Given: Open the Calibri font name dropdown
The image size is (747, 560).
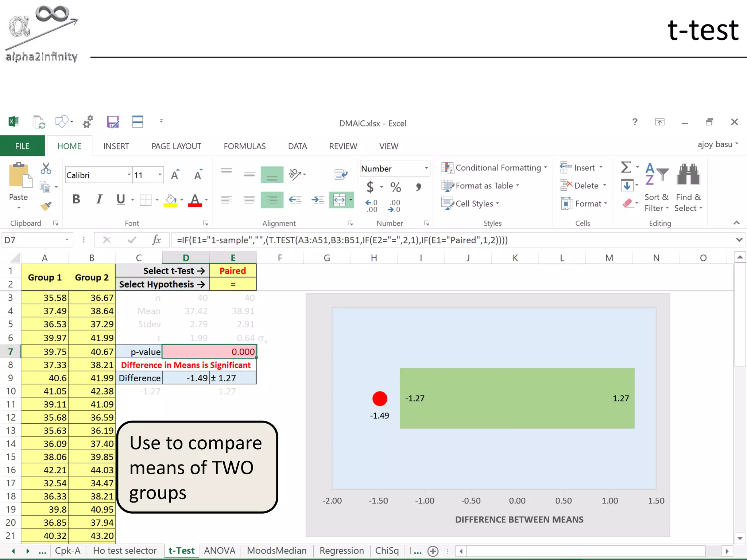Looking at the screenshot, I should click(x=129, y=175).
